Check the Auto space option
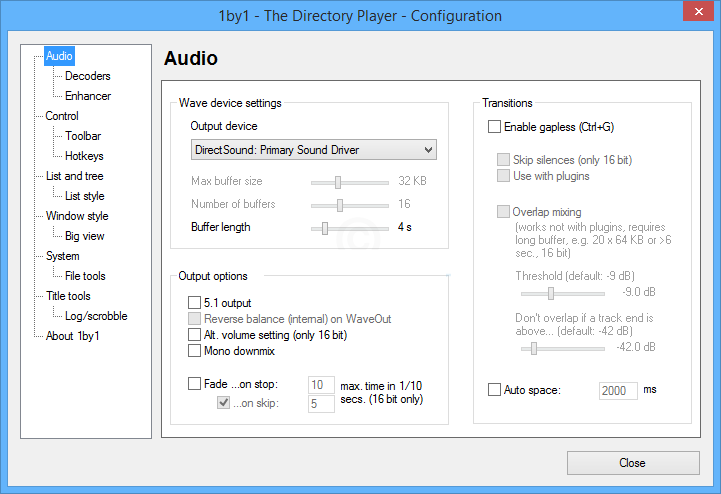The width and height of the screenshot is (721, 494). coord(494,390)
